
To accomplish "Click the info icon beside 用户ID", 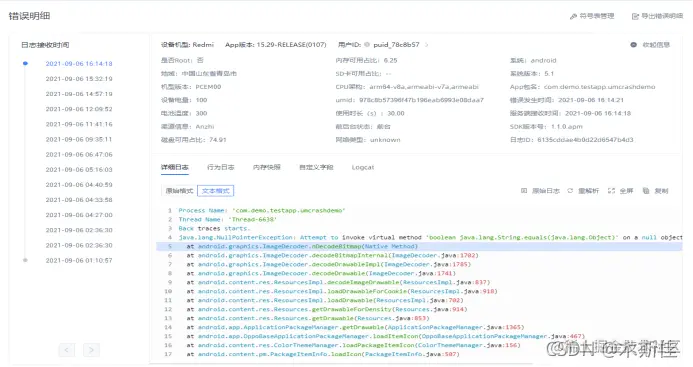I will (367, 45).
